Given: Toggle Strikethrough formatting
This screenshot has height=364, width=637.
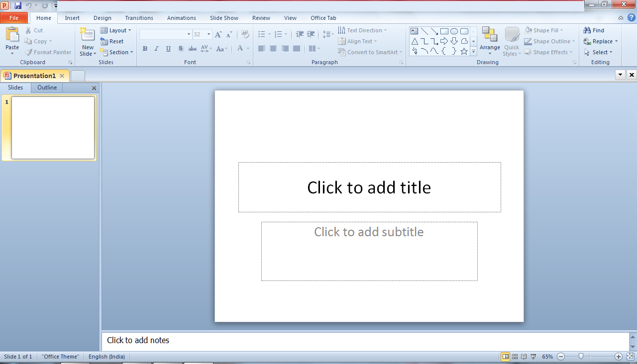Looking at the screenshot, I should (x=192, y=49).
